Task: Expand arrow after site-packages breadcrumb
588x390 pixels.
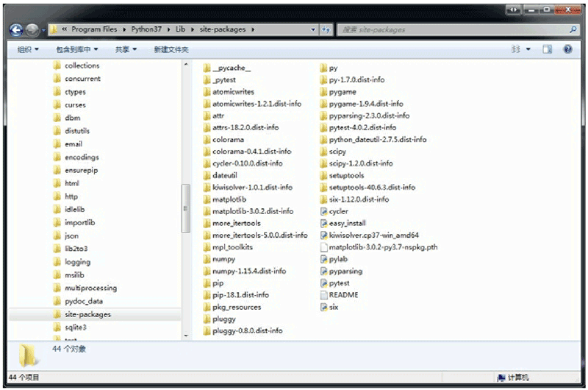Action: coord(253,29)
